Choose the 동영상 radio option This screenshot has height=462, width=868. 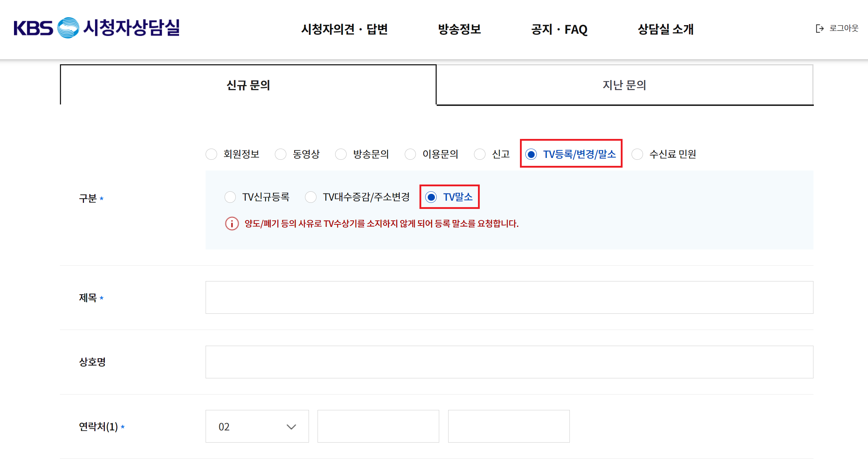click(x=281, y=154)
